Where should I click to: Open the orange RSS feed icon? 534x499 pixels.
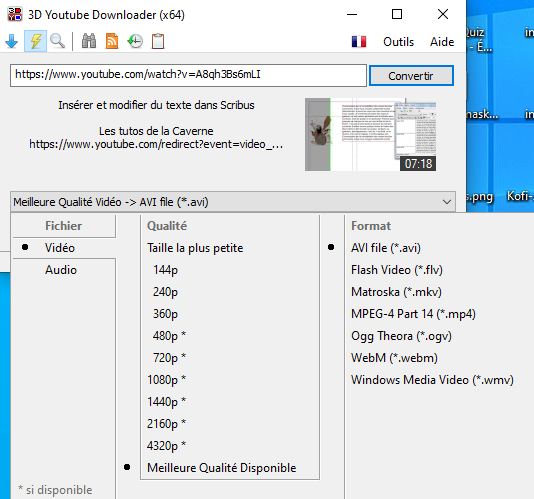coord(112,41)
